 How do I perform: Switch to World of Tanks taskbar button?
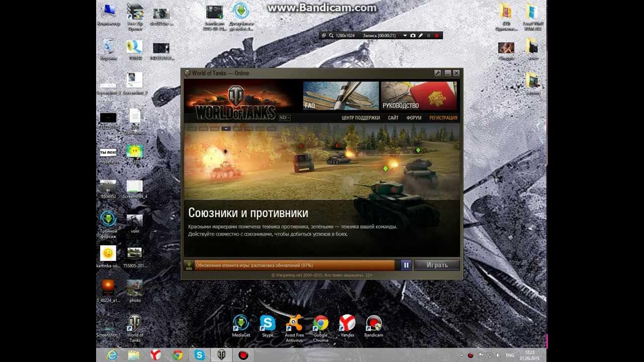click(x=221, y=355)
